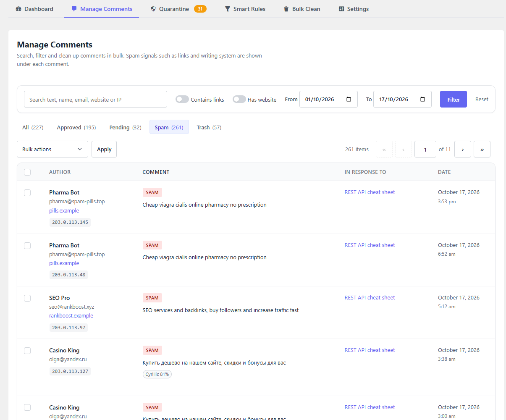Switch to the Quarantine tab
Viewport: 506px width, 420px height.
pos(178,9)
